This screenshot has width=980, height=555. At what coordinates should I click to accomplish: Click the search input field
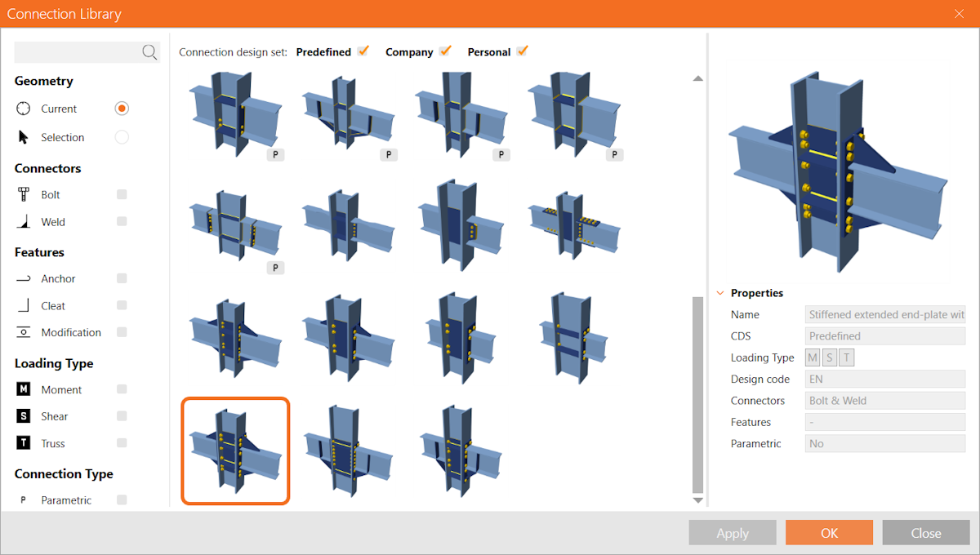point(78,52)
